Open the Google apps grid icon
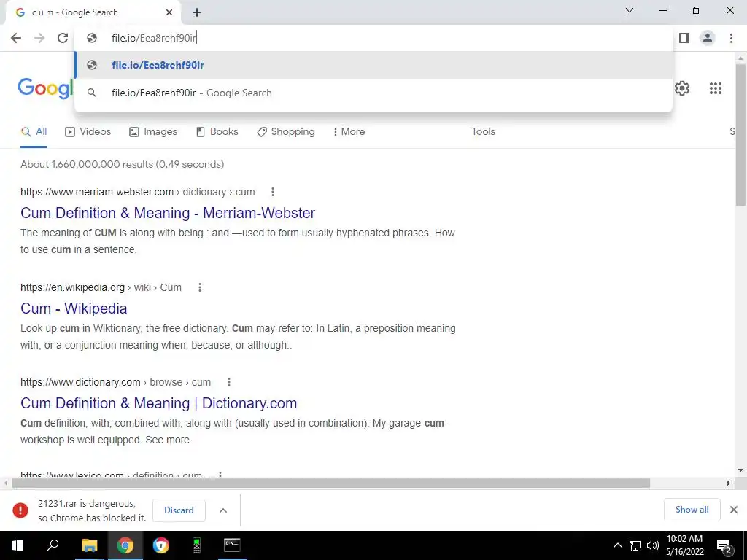747x560 pixels. (716, 88)
